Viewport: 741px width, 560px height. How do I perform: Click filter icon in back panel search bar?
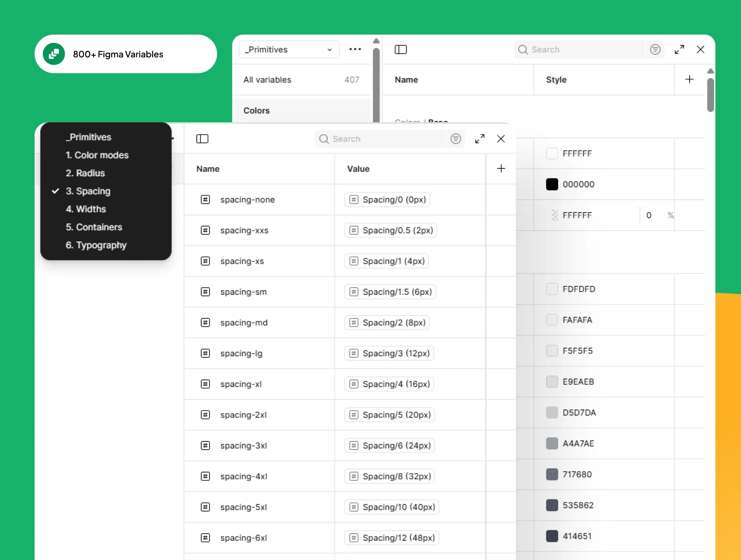[655, 49]
